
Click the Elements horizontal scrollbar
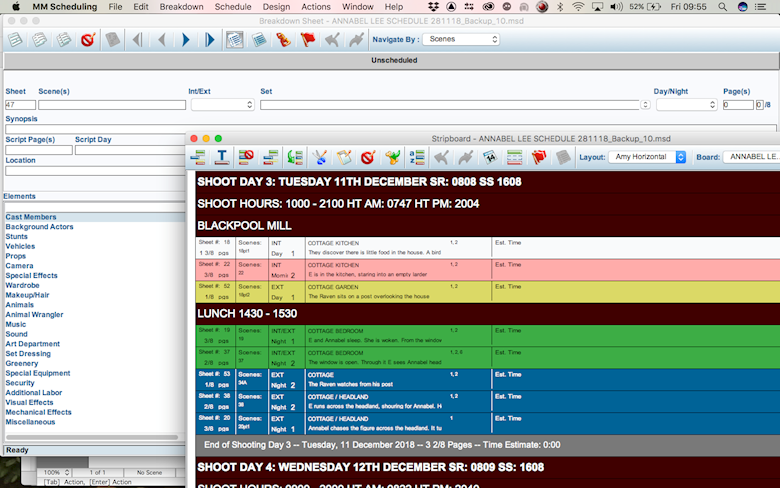[92, 437]
